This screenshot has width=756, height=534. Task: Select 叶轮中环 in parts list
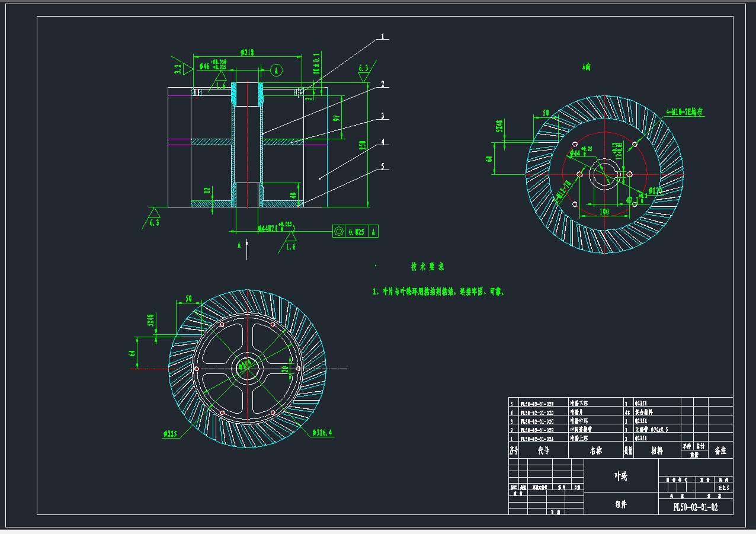coord(579,420)
